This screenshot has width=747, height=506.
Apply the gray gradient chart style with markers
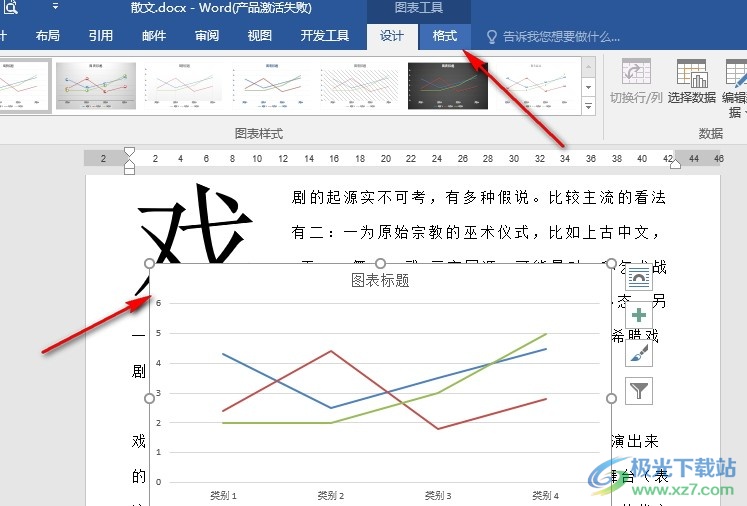pyautogui.click(x=96, y=86)
